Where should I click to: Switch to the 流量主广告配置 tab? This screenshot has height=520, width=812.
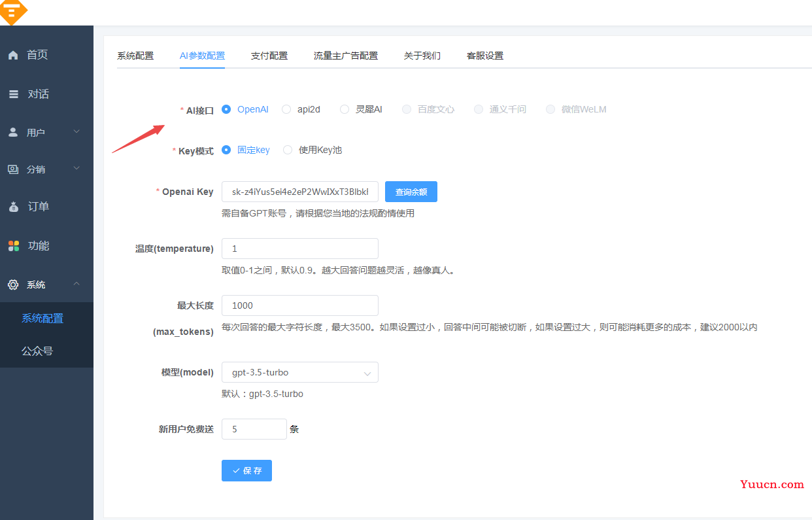point(346,56)
